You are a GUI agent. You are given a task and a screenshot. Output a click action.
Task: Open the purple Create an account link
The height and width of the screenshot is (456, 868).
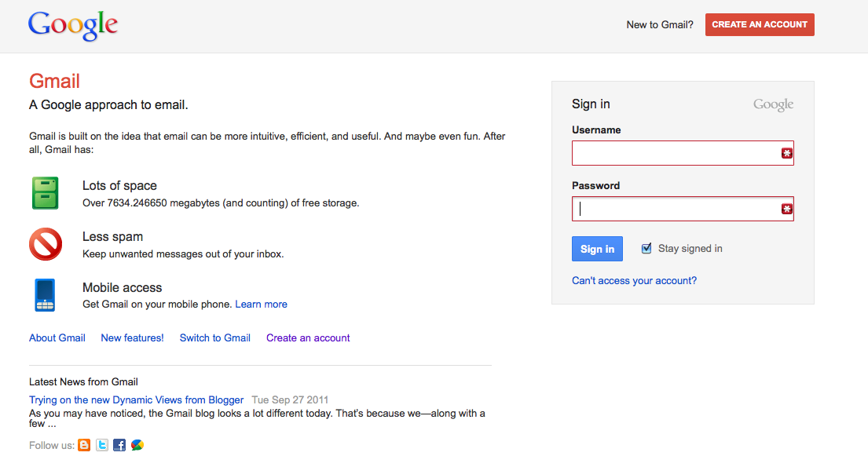point(308,338)
